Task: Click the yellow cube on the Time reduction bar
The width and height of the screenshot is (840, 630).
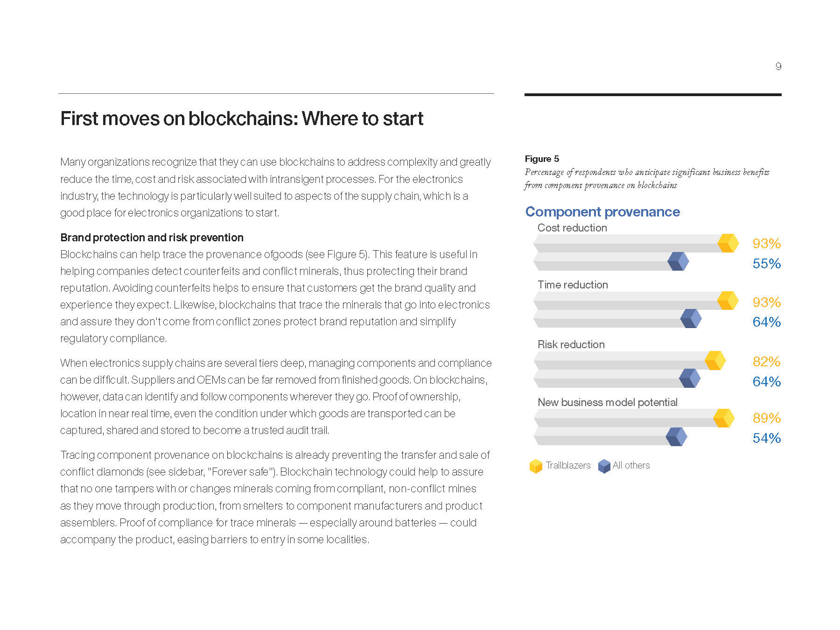Action: (x=728, y=301)
